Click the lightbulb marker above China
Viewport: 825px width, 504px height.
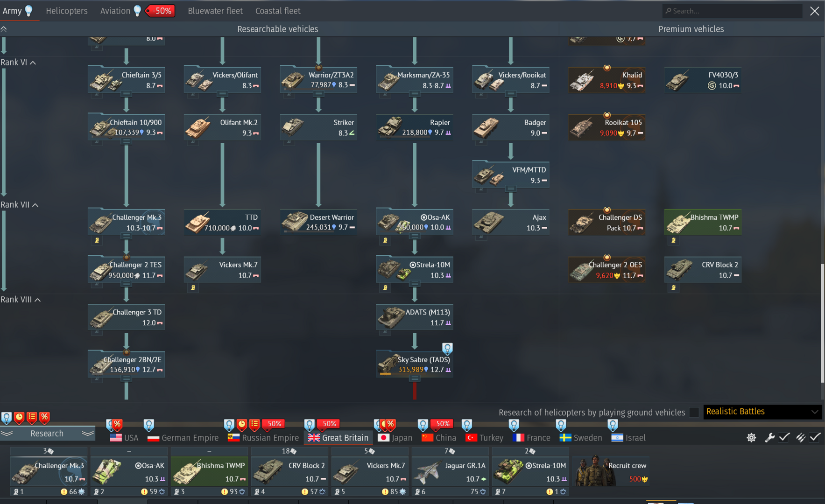click(423, 425)
